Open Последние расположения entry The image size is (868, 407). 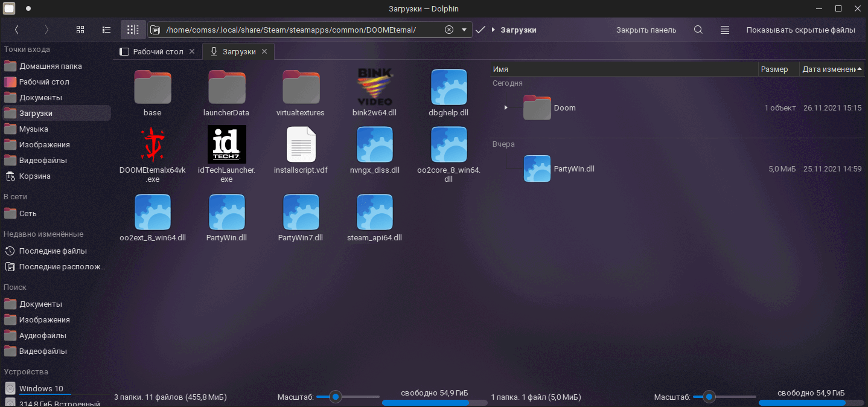pyautogui.click(x=56, y=267)
